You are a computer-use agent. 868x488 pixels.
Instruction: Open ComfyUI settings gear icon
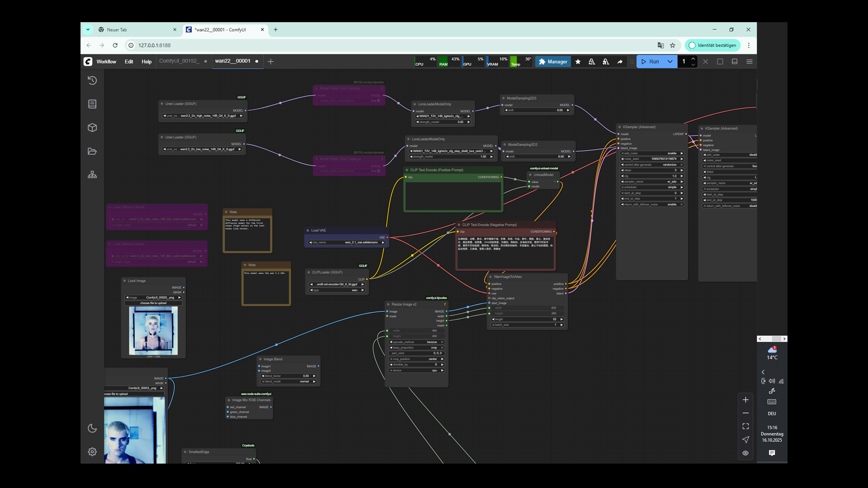92,452
